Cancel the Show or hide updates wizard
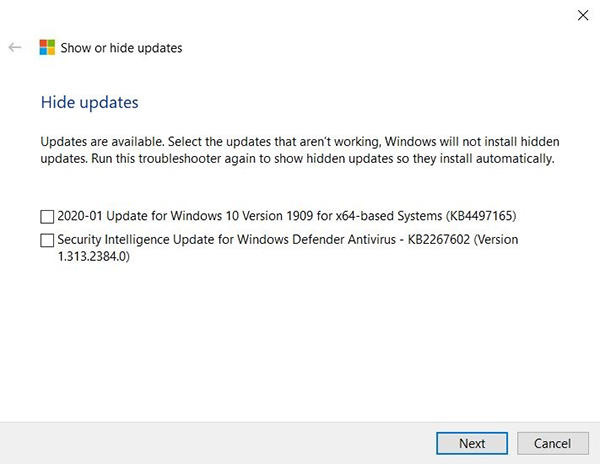The height and width of the screenshot is (464, 600). click(x=552, y=443)
